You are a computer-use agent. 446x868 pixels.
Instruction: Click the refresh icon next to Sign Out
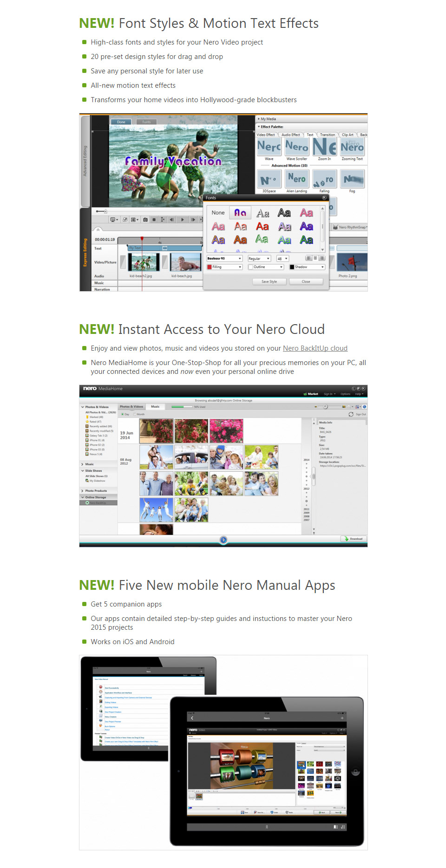pos(351,414)
